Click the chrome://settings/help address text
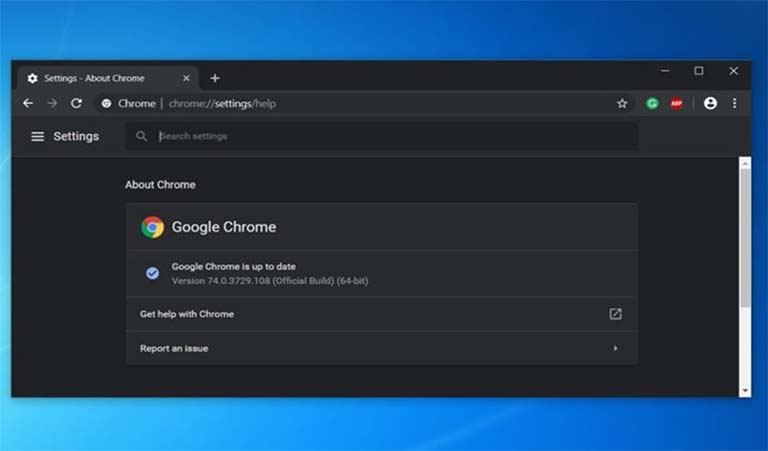The width and height of the screenshot is (768, 451). pyautogui.click(x=222, y=104)
